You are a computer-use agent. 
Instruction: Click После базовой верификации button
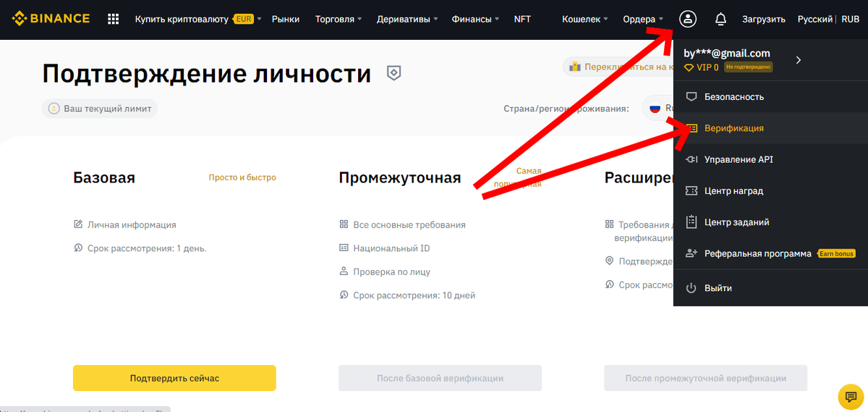pos(440,378)
